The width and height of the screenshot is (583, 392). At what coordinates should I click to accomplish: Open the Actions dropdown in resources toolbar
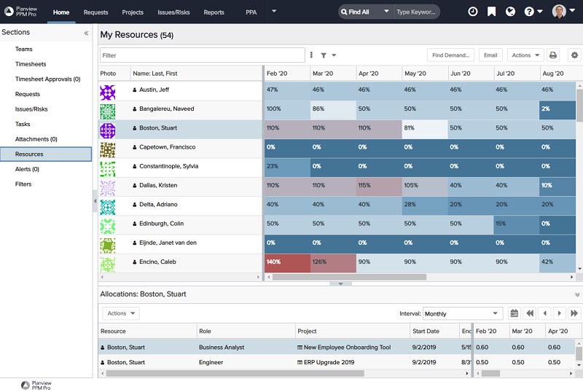click(525, 55)
